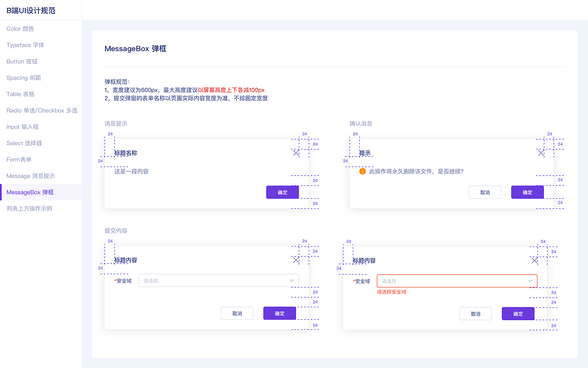Open Spacing 间距 in the sidebar

point(41,78)
